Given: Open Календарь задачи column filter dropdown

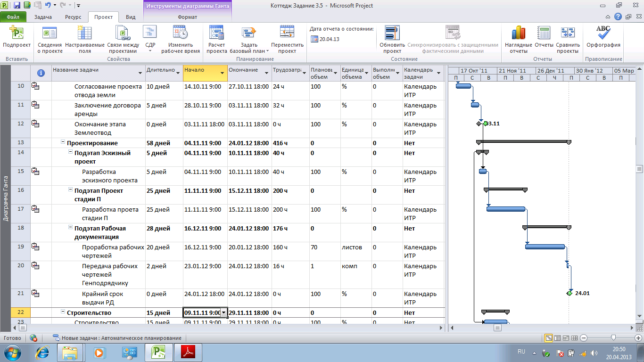Looking at the screenshot, I should [438, 73].
